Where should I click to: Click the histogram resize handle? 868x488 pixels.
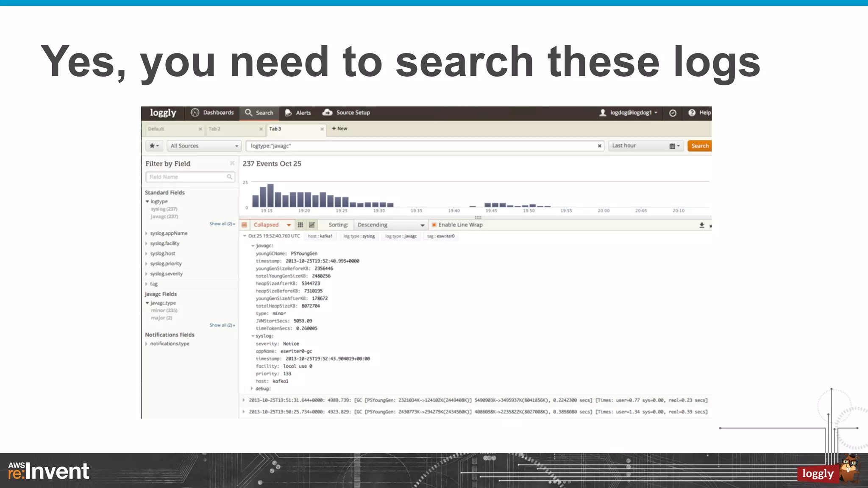tap(478, 217)
